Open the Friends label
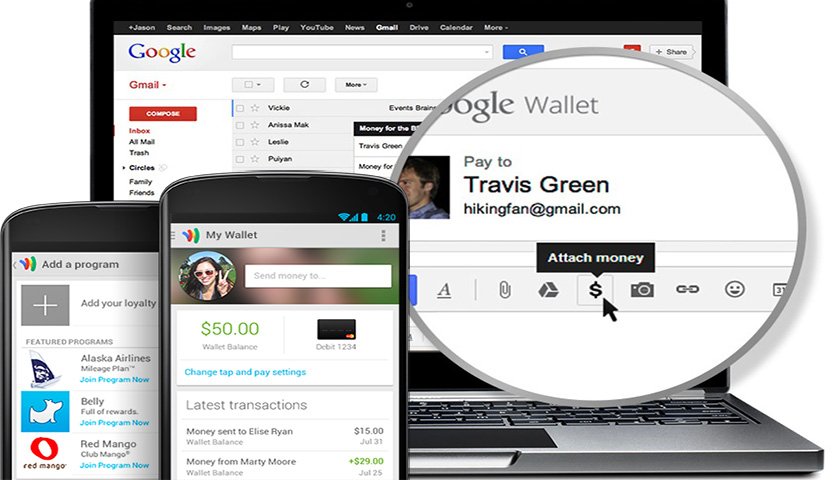 tap(141, 192)
